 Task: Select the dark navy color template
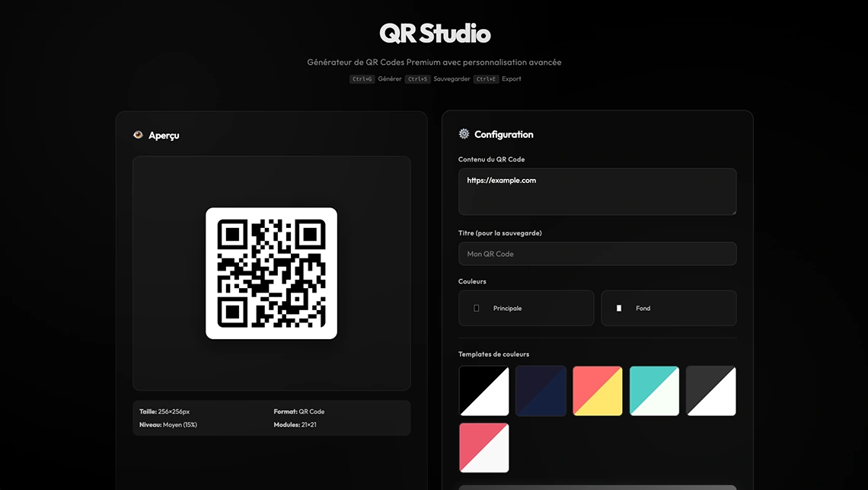541,391
